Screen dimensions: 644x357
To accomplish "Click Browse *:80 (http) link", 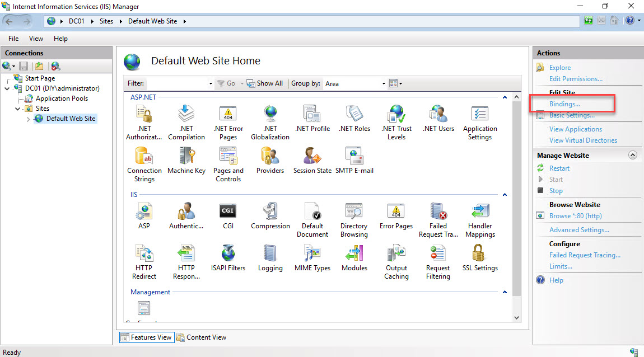I will (x=576, y=216).
